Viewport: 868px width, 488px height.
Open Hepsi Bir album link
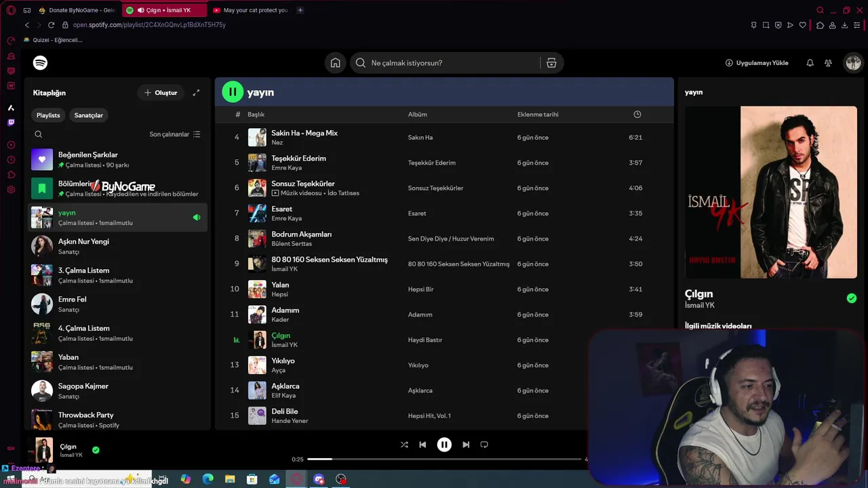tap(420, 289)
